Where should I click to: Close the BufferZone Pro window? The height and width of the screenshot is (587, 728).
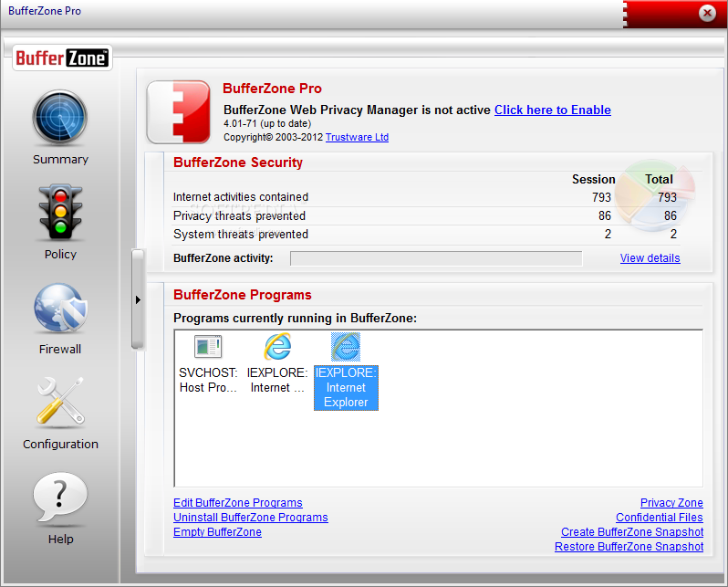pyautogui.click(x=706, y=14)
